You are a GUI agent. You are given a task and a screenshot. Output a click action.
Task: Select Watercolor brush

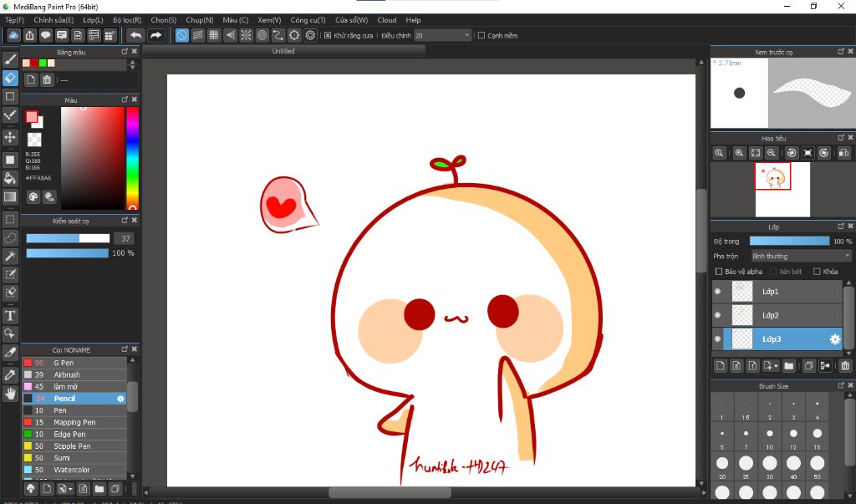coord(74,470)
